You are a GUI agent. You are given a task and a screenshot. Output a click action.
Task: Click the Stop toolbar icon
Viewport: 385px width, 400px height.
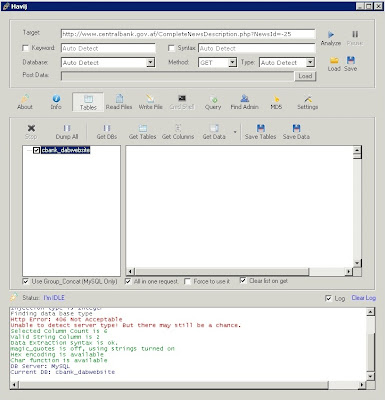coord(31,128)
